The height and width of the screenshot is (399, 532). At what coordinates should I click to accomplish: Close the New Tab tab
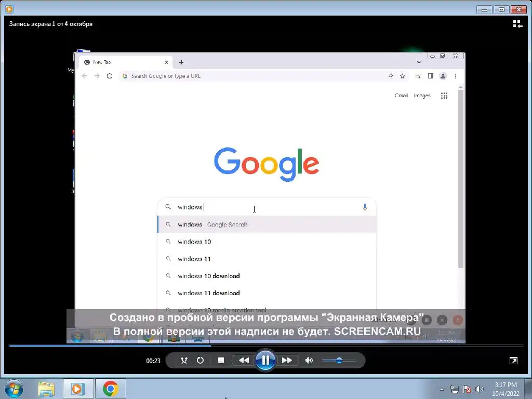[x=166, y=62]
